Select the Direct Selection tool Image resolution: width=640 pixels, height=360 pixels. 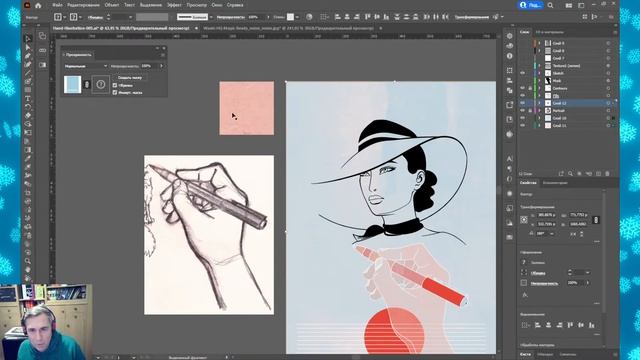28,47
